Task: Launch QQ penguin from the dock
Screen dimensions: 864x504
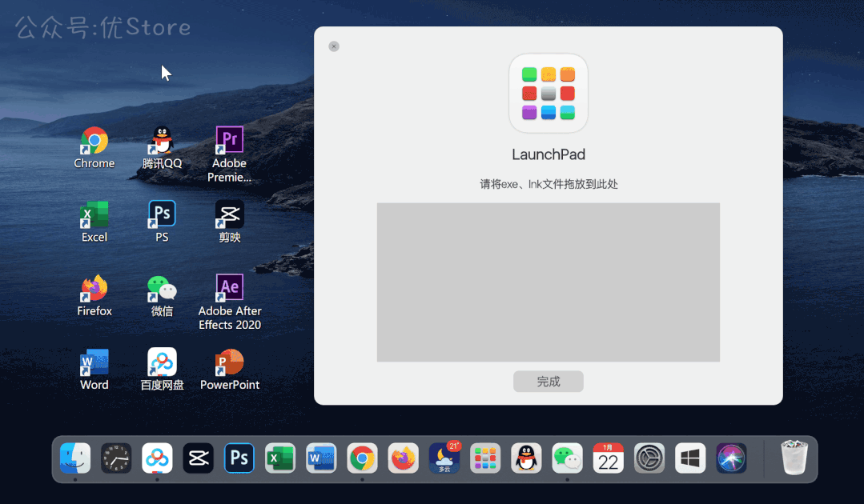Action: point(526,458)
